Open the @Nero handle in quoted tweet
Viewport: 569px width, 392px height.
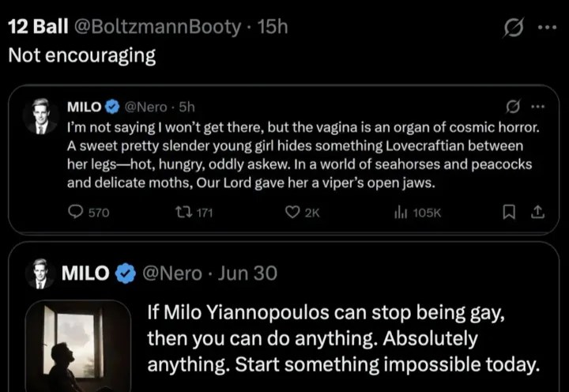pos(145,107)
